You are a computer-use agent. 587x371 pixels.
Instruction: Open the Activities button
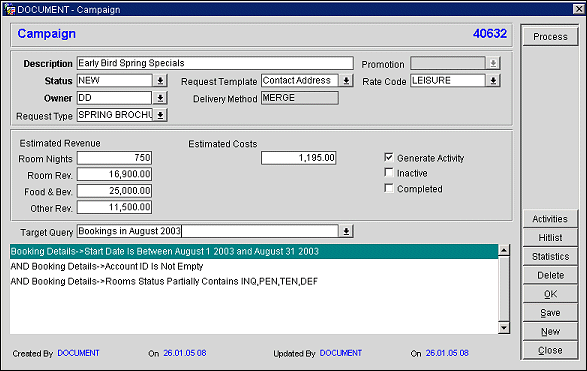(x=550, y=219)
